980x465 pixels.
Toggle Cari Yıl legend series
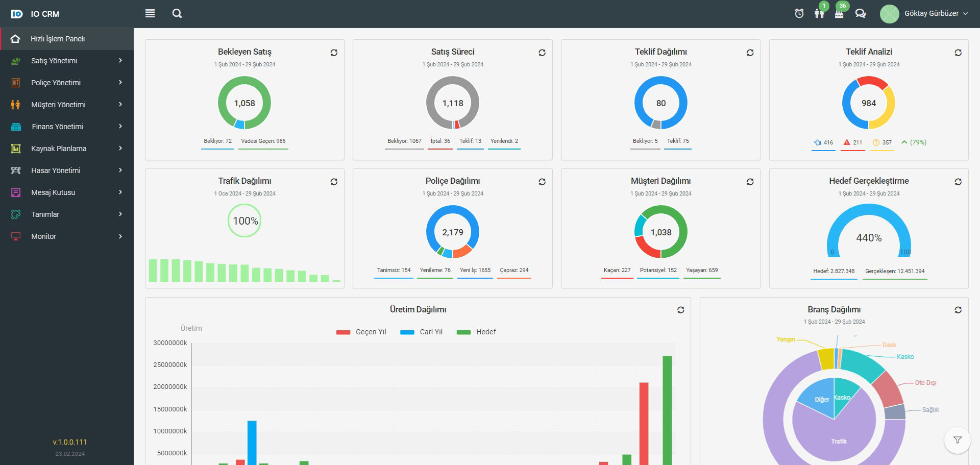(422, 332)
